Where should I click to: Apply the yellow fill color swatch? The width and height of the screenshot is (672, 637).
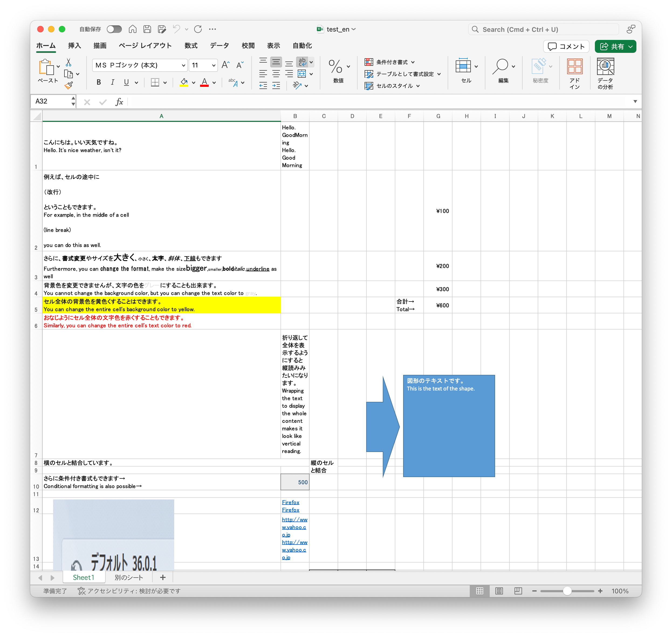tap(184, 82)
